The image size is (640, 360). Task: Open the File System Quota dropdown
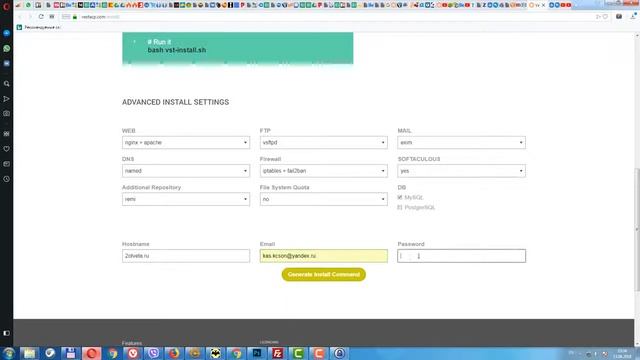click(324, 199)
